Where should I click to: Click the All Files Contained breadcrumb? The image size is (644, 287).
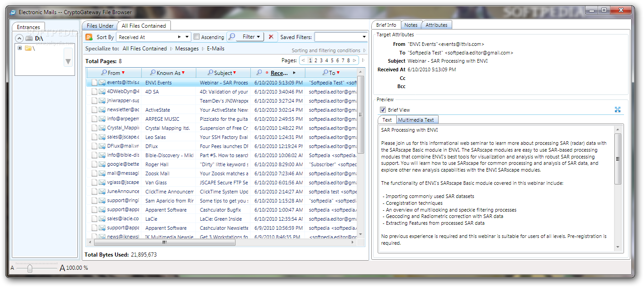pos(145,49)
